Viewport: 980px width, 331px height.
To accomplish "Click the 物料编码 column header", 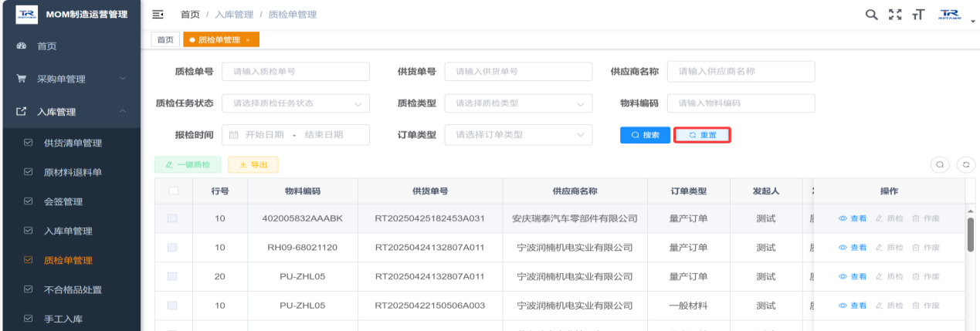I will 301,191.
